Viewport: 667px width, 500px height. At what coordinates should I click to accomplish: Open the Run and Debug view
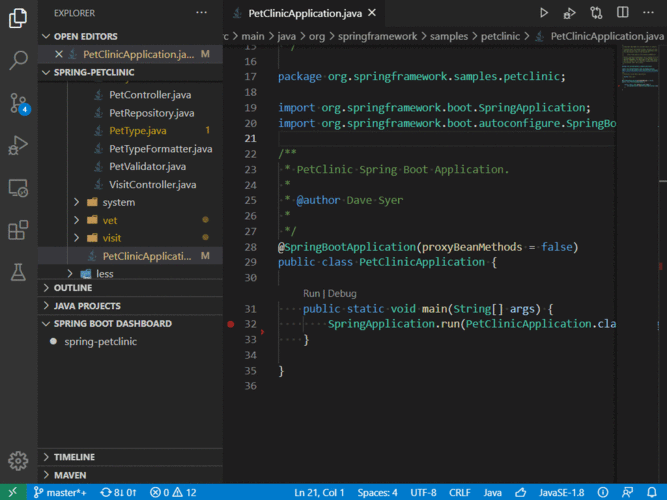(x=18, y=145)
